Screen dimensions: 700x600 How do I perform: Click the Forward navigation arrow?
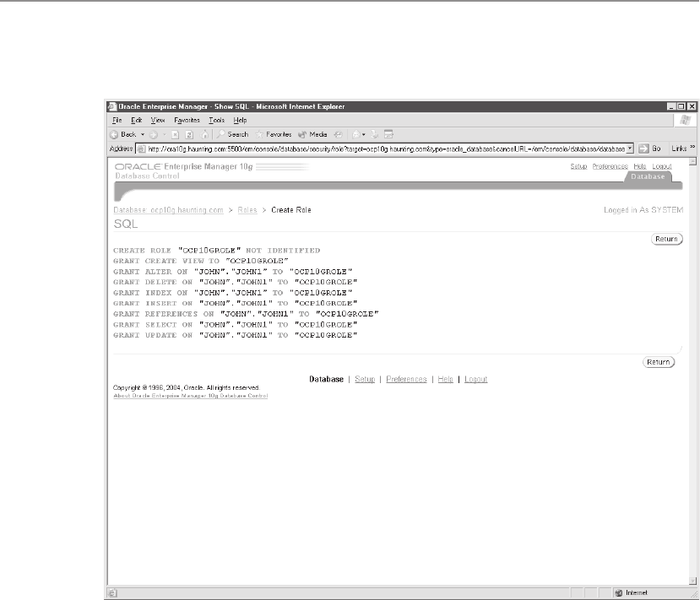pos(154,135)
